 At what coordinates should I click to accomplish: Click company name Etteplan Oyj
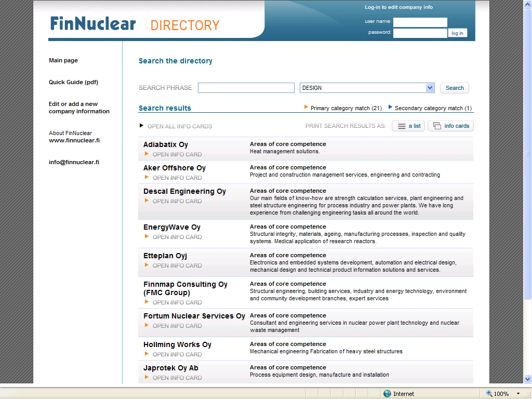pos(165,256)
